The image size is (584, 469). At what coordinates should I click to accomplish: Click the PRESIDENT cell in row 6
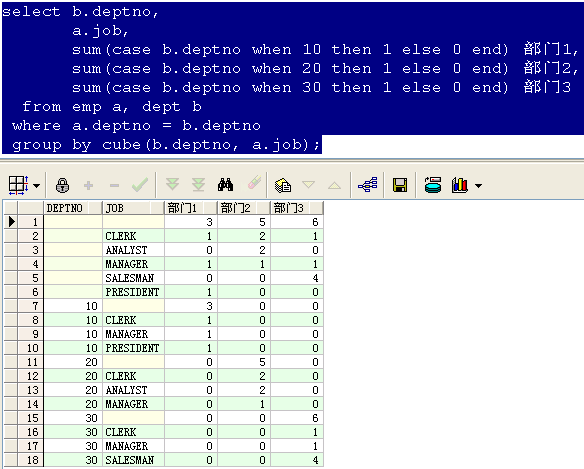(x=133, y=292)
